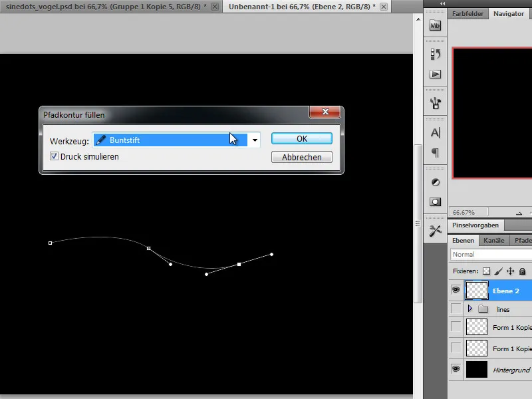Screen dimensions: 532x399
Task: Click the black Hintergrund layer thumbnail
Action: pos(477,370)
